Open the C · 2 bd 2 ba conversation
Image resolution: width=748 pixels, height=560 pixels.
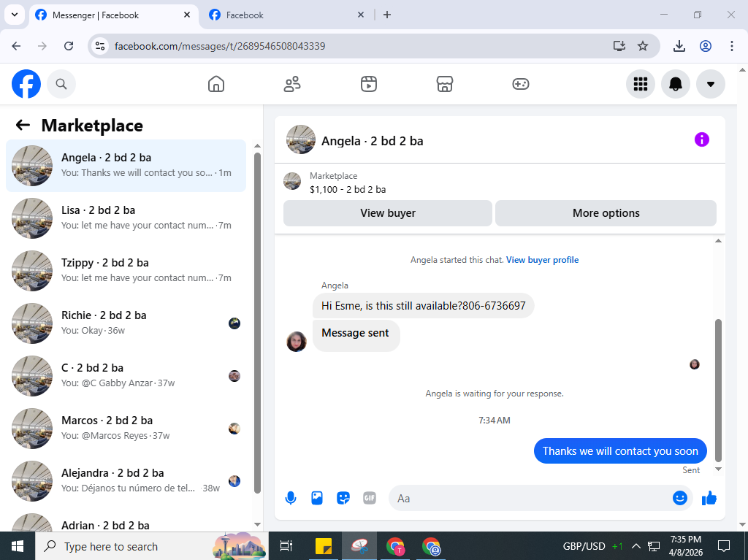pyautogui.click(x=126, y=375)
